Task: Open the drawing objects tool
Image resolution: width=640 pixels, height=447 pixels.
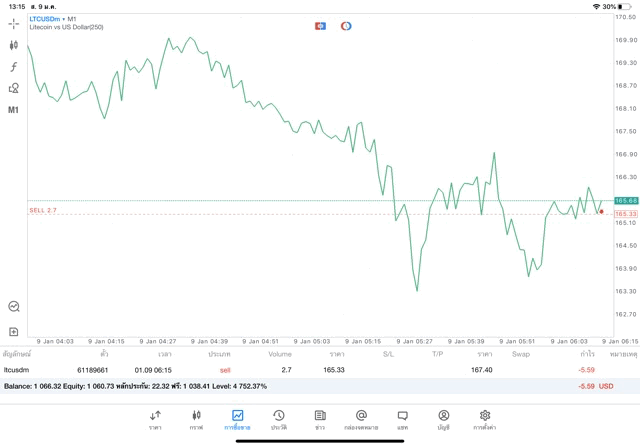Action: [14, 88]
